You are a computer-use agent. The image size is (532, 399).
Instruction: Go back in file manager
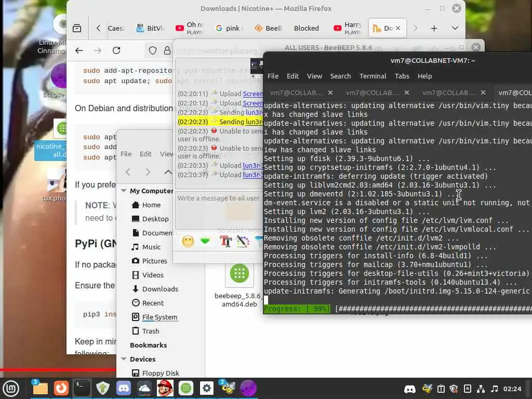click(128, 172)
